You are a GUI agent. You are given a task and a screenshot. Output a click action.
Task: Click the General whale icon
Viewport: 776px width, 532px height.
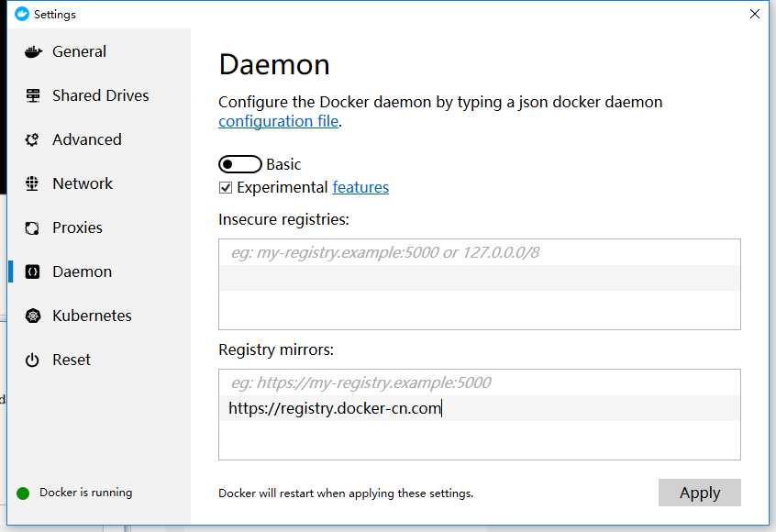click(33, 51)
